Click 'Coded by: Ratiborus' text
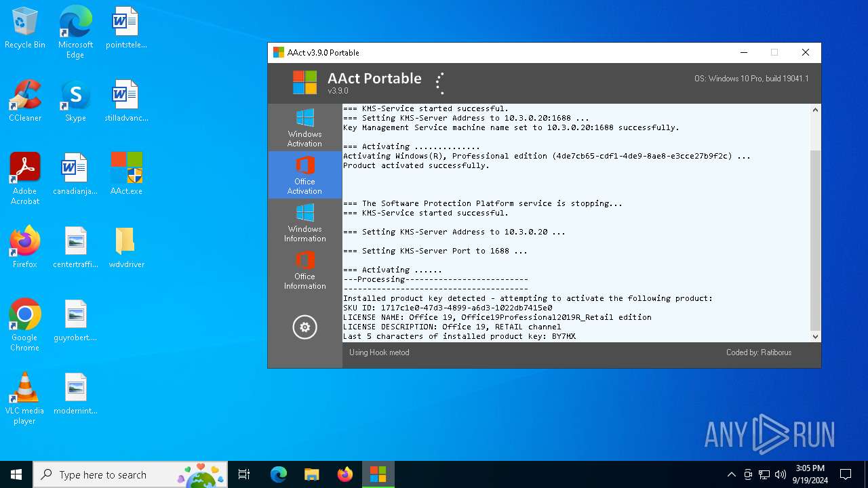The width and height of the screenshot is (868, 488). pyautogui.click(x=759, y=352)
